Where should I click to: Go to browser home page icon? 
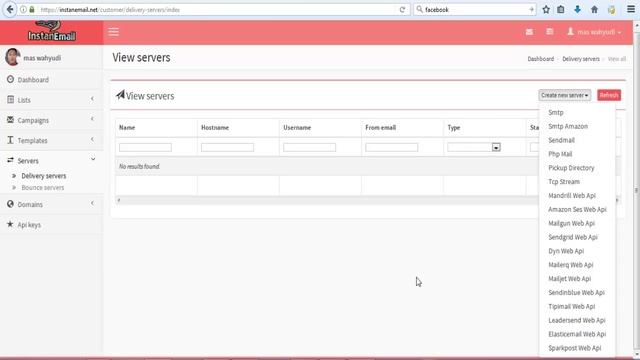[x=594, y=9]
